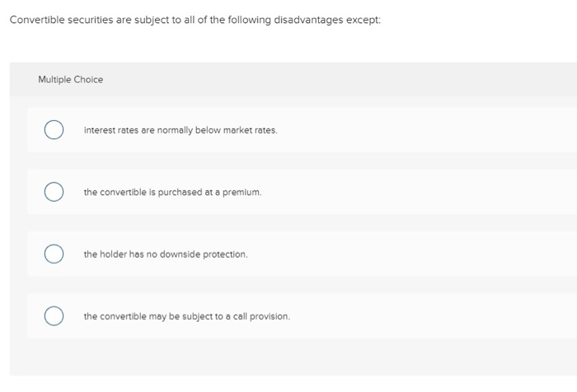
Task: Choose the radio button for purchased at a premium
Action: tap(54, 192)
